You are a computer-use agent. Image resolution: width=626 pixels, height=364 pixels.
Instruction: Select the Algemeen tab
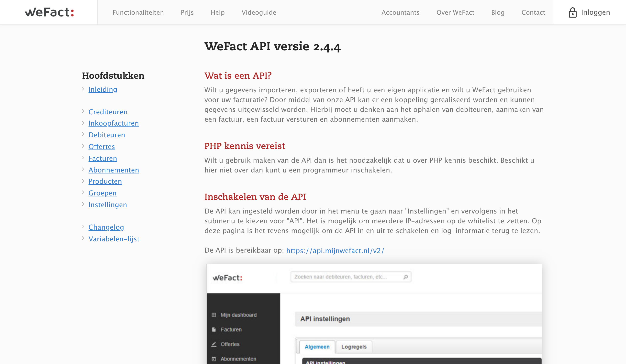point(317,347)
